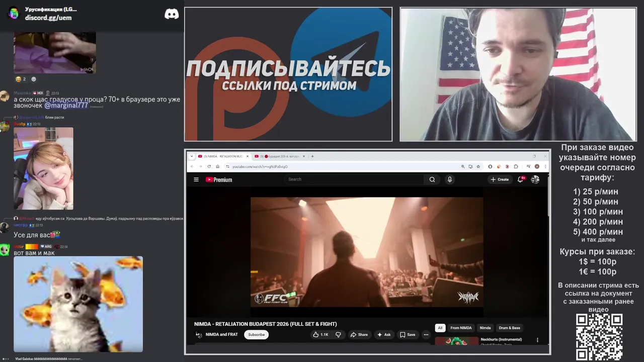Open NIMDA and FRAT channel name link
644x362 pixels.
click(222, 334)
